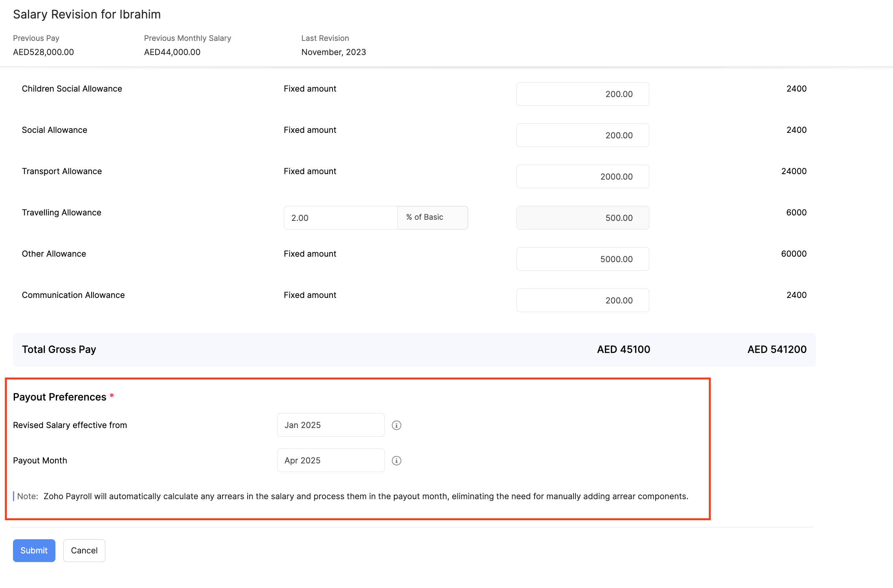Open the % of Basic unit selector
Screen dimensions: 893x588
(x=432, y=217)
